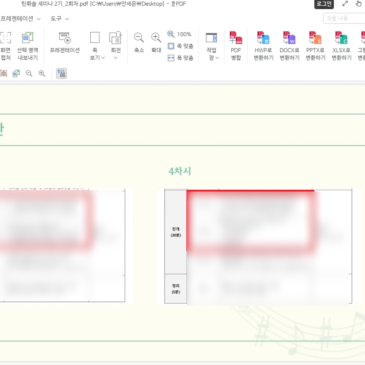This screenshot has height=365, width=365.
Task: Click the 쪽 맞춤 fit page option
Action: click(x=180, y=46)
